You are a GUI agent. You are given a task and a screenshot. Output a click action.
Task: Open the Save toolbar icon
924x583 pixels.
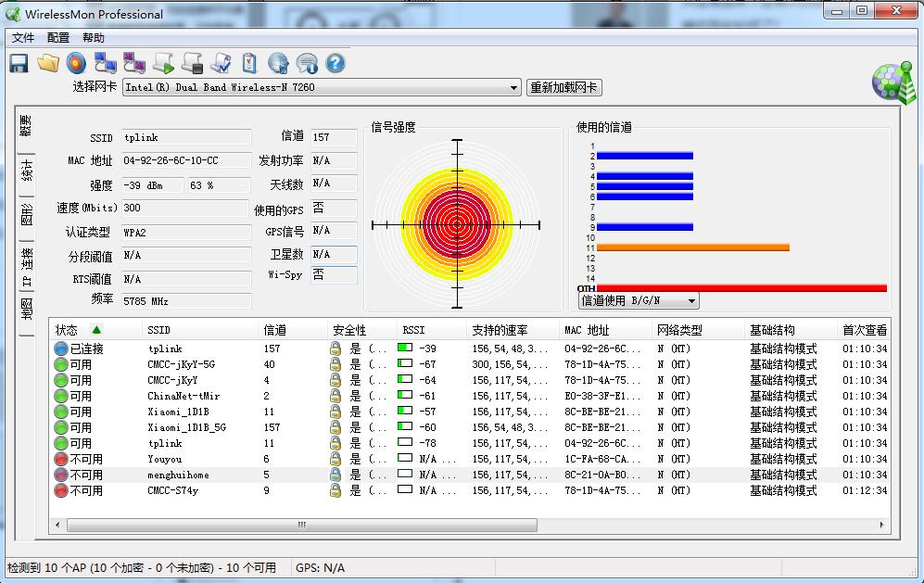pyautogui.click(x=19, y=62)
